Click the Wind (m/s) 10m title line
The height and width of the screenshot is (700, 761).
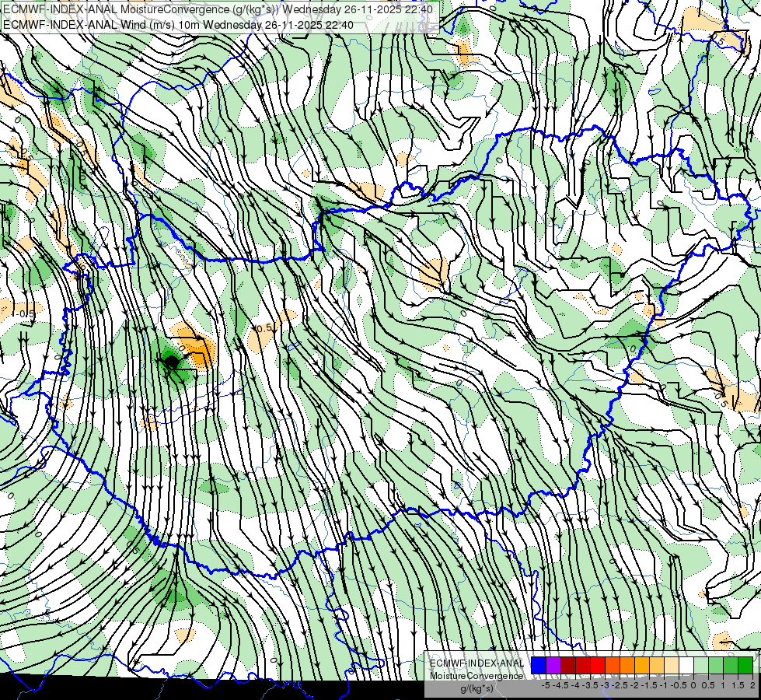pyautogui.click(x=178, y=25)
